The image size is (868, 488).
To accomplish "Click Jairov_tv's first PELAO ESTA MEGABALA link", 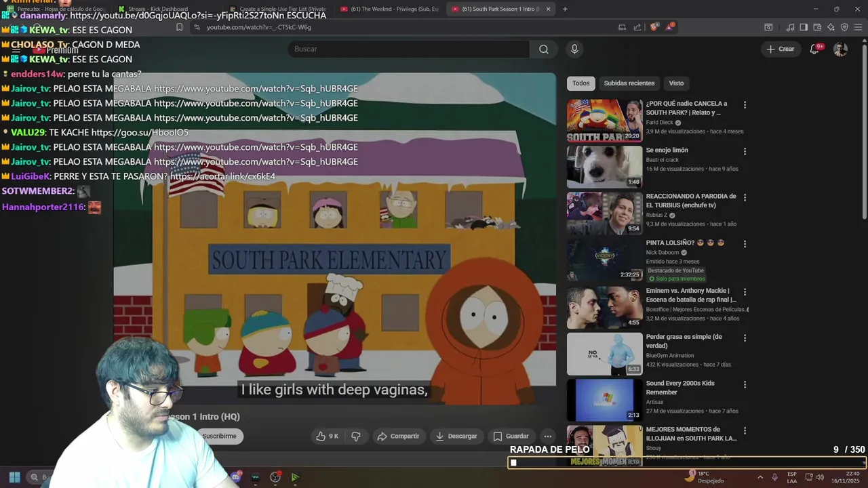I will point(256,89).
